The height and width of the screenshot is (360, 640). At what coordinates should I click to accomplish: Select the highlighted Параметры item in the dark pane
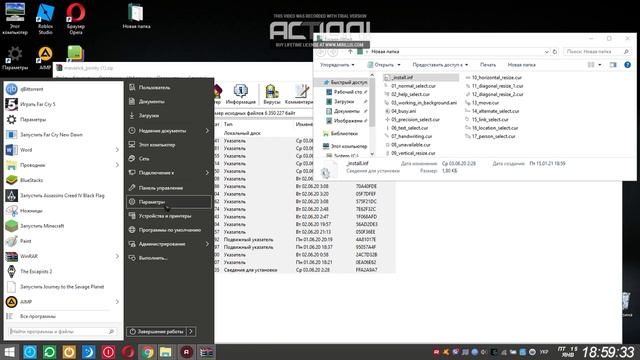pos(169,202)
